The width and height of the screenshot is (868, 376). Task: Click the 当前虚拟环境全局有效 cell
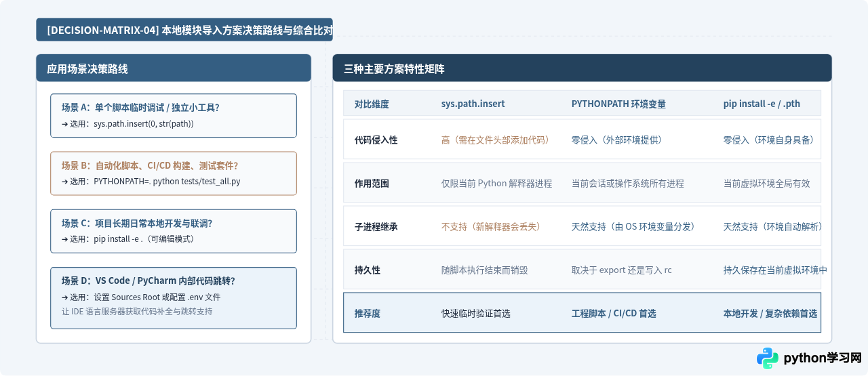767,184
